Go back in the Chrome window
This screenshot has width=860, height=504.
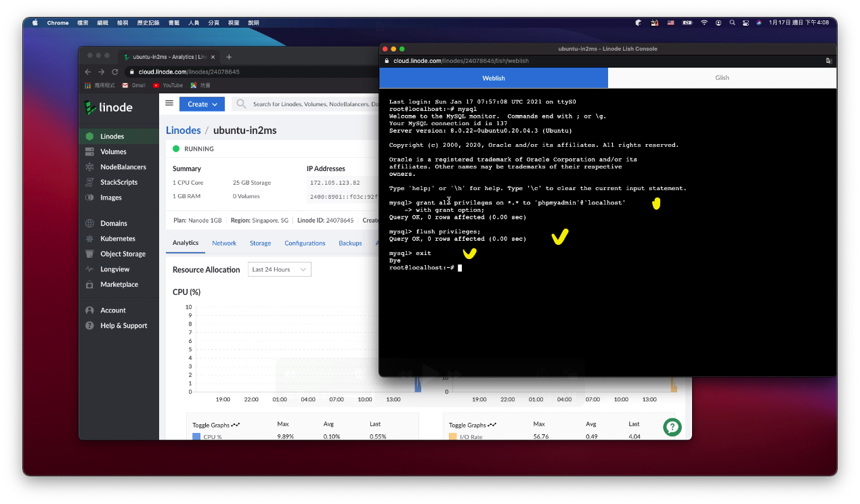pos(87,72)
